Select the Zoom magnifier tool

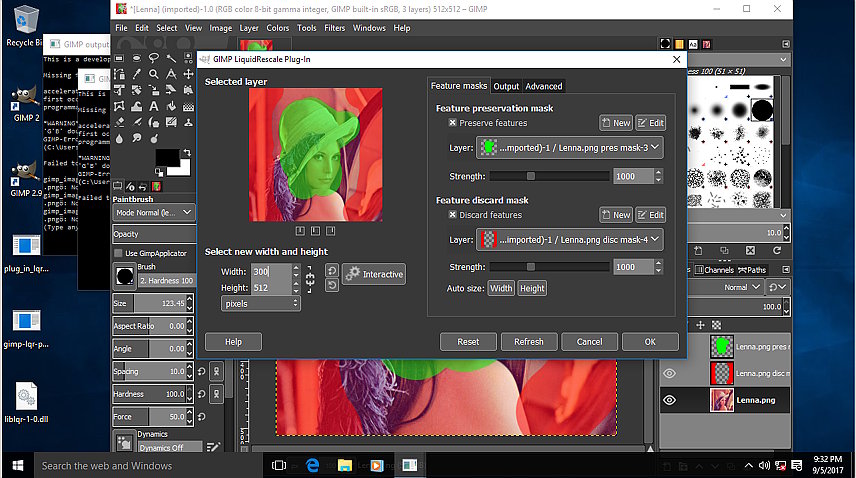[153, 74]
